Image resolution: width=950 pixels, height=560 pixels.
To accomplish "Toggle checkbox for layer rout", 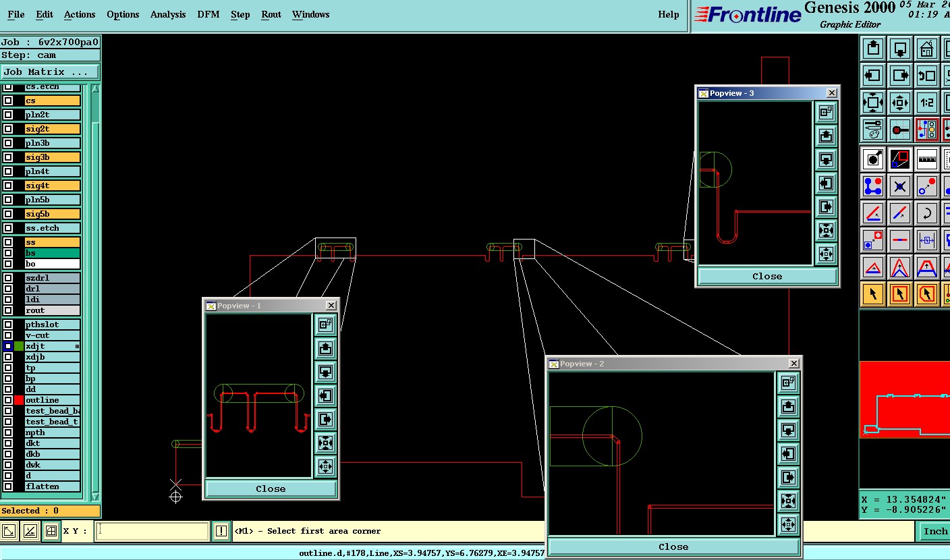I will click(x=8, y=310).
